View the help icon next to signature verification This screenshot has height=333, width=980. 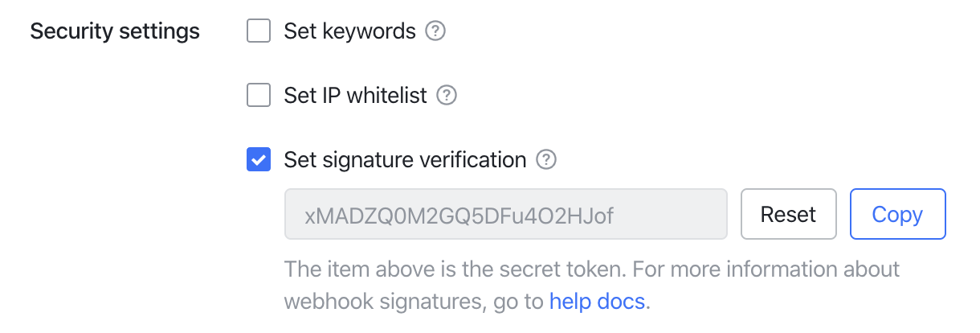pos(546,159)
